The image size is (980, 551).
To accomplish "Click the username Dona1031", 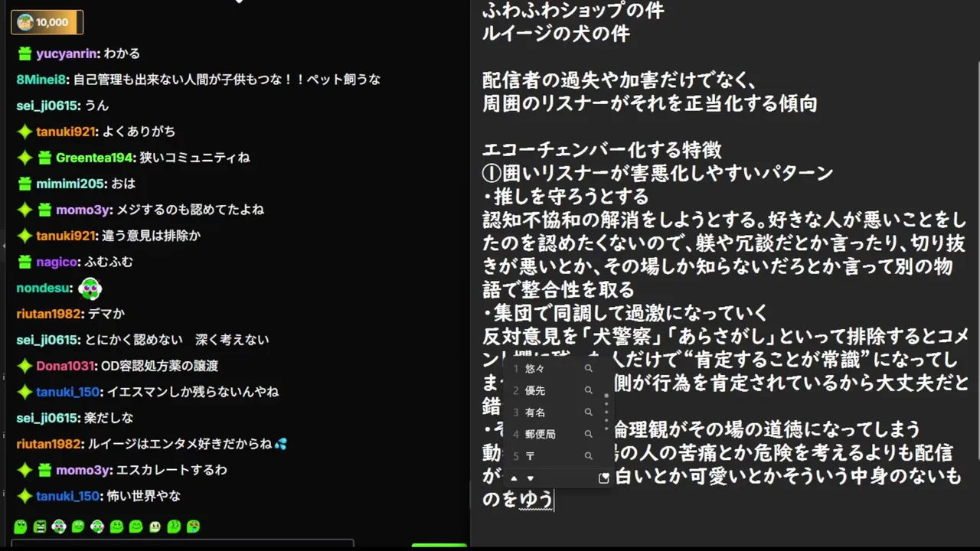I will tap(65, 366).
